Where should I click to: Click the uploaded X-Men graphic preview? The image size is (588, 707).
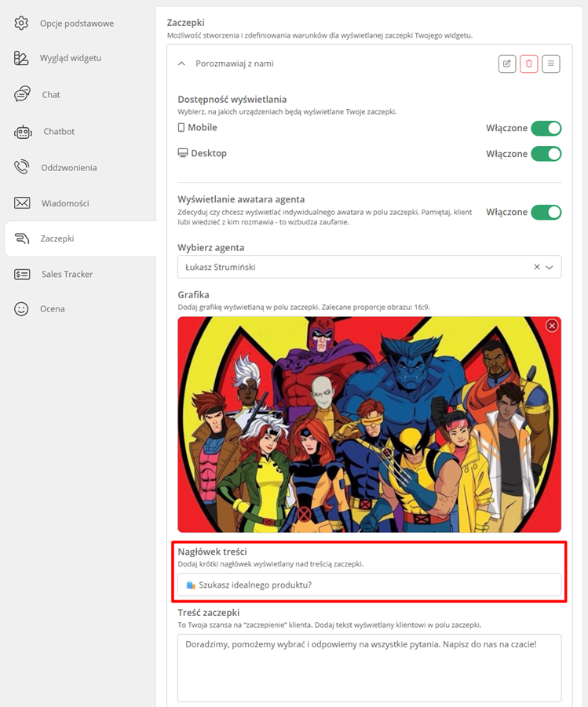pos(370,425)
